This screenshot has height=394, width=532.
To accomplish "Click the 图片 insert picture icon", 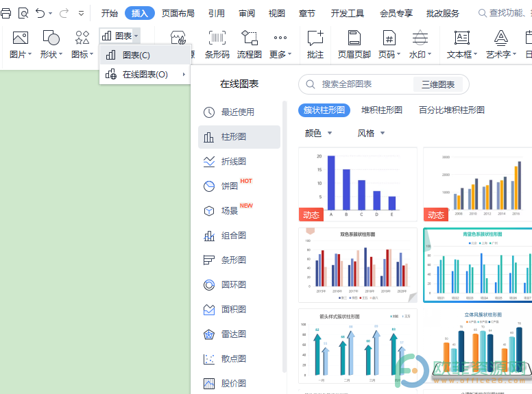I will coord(21,38).
